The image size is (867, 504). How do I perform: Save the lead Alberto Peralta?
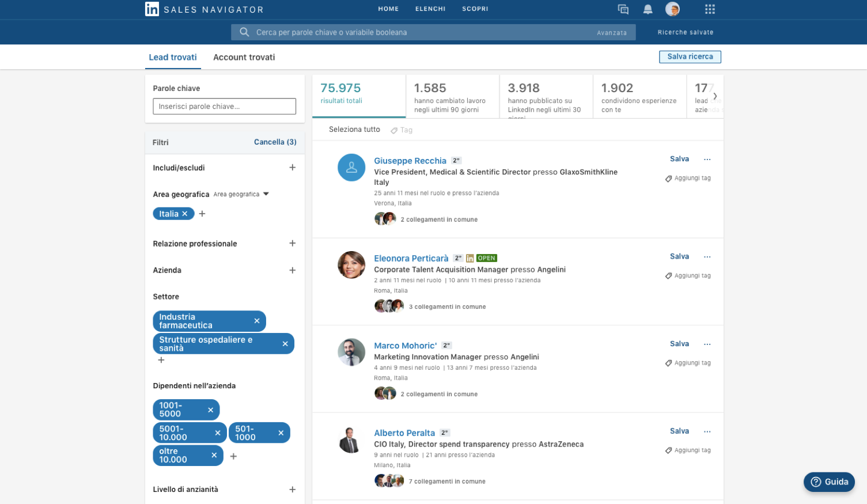(680, 431)
